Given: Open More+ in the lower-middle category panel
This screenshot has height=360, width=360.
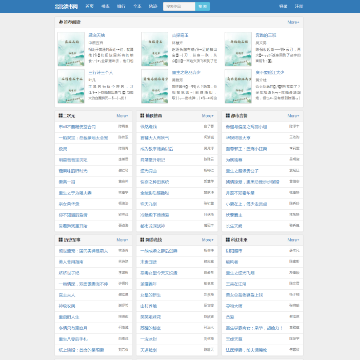Looking at the screenshot, I should point(207,240).
